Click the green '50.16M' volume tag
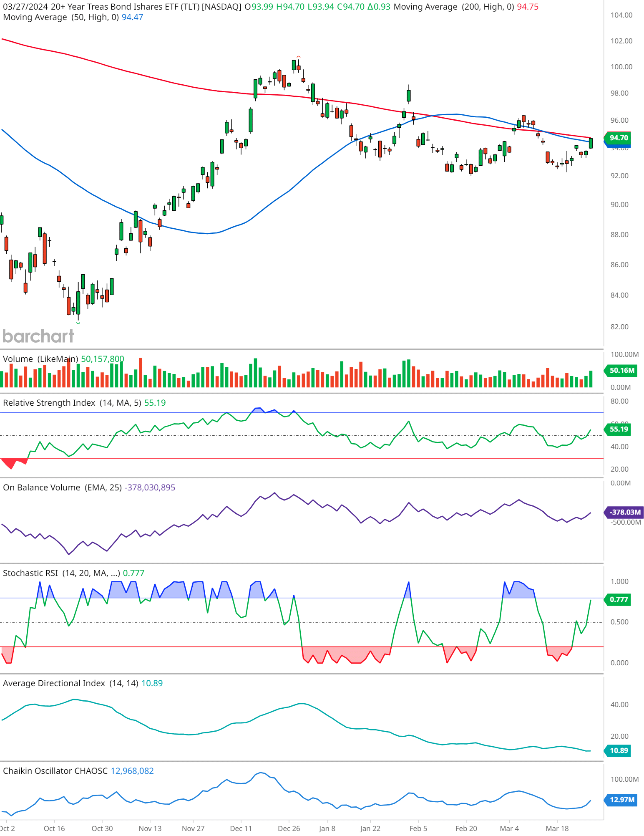 621,370
